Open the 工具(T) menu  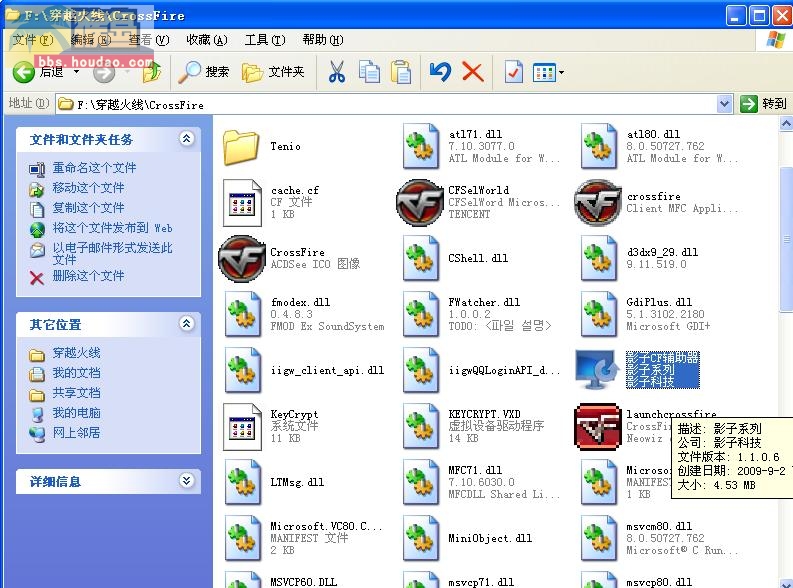(265, 39)
